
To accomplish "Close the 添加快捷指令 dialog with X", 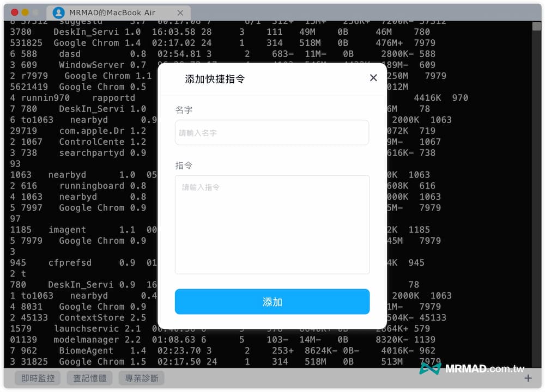I will click(x=373, y=78).
